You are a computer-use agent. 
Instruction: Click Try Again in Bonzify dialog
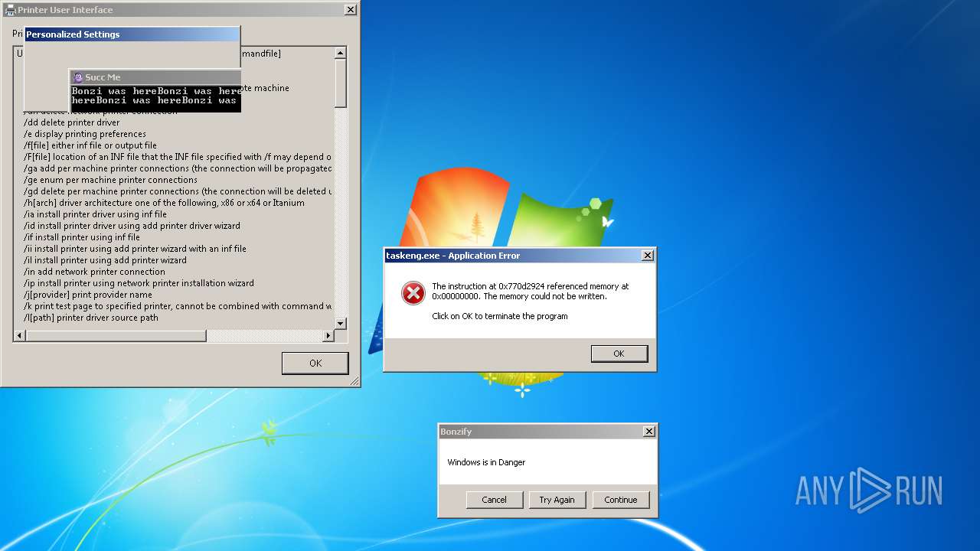(557, 500)
